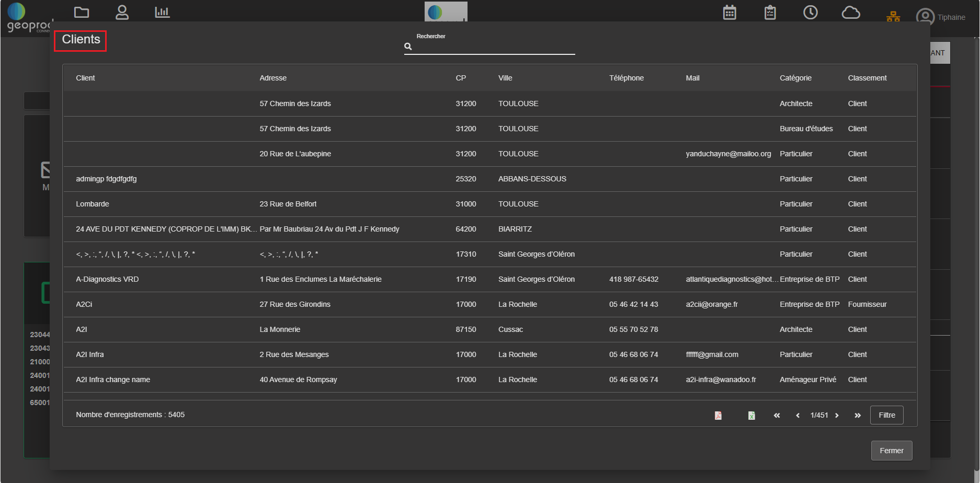980x483 pixels.
Task: Click postal code 87150
Action: point(465,329)
